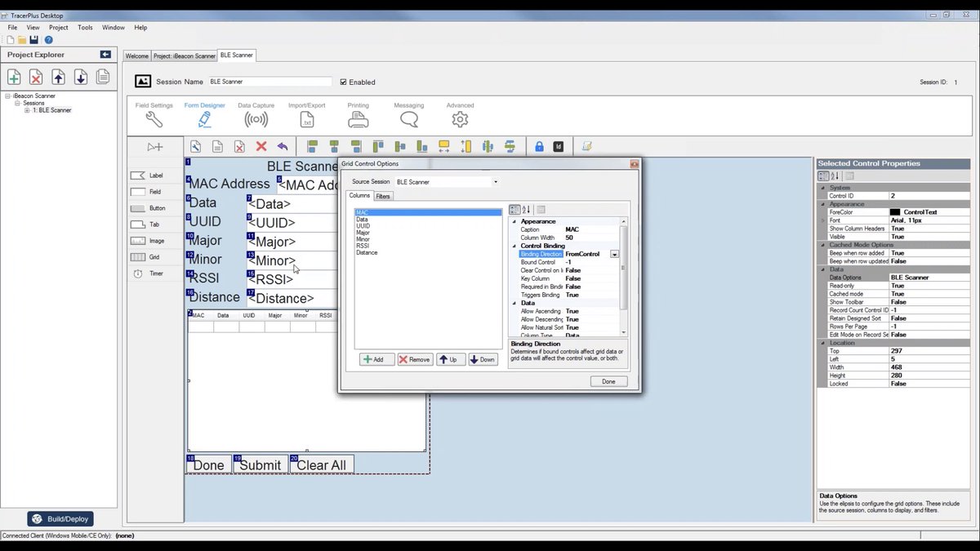This screenshot has height=551, width=980.
Task: Delete session using the red X document icon
Action: tap(36, 77)
